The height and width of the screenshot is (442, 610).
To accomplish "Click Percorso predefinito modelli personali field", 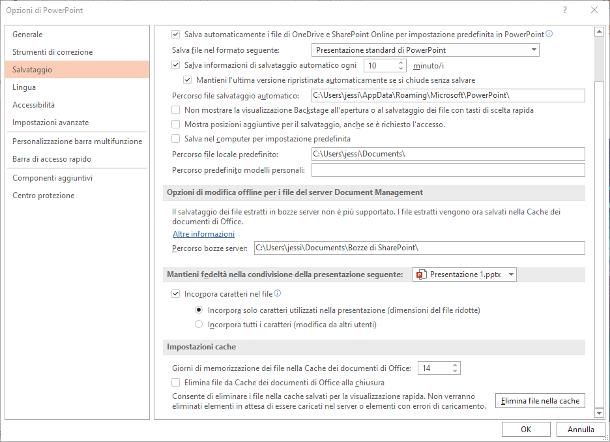I will [448, 170].
